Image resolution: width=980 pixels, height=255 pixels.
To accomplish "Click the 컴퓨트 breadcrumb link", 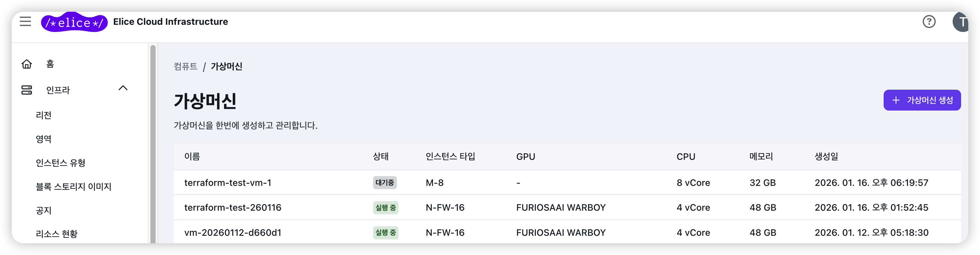I will [x=186, y=67].
